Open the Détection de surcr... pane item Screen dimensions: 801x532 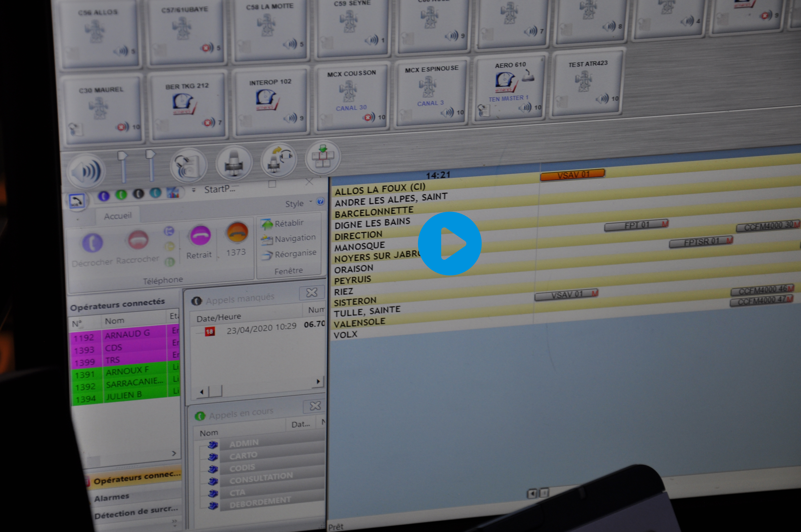point(136,513)
